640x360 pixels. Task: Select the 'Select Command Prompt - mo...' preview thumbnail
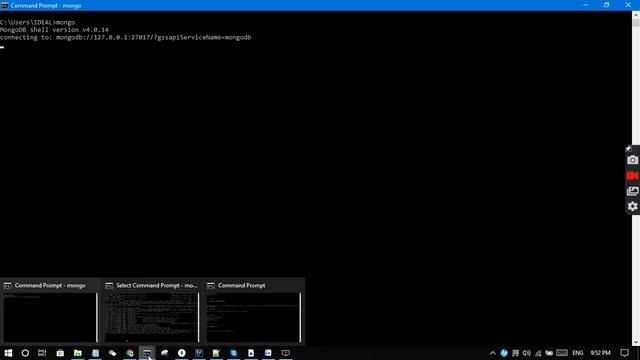(x=152, y=317)
